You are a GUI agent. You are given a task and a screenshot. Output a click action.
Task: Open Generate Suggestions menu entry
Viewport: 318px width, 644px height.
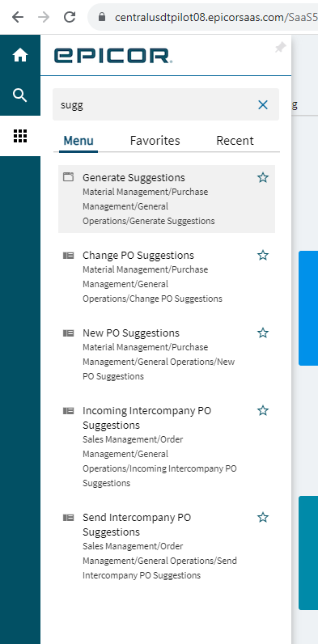pos(167,199)
